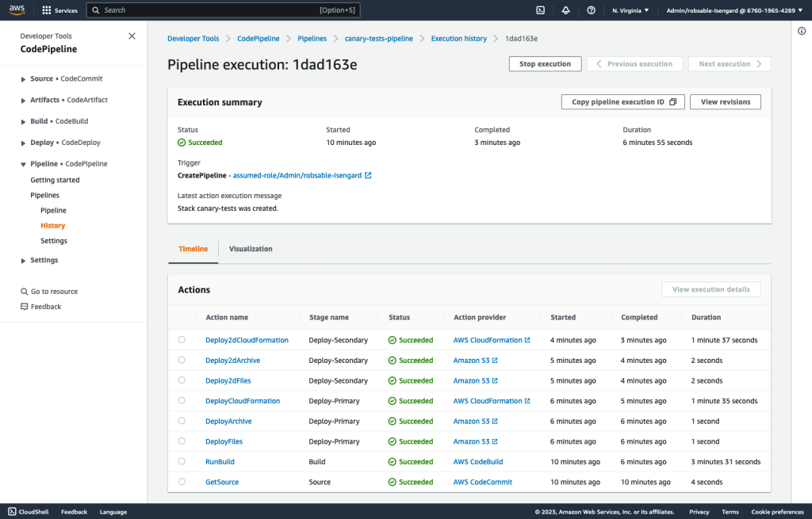Open the CloudShell terminal icon
Image resolution: width=812 pixels, height=519 pixels.
[540, 10]
